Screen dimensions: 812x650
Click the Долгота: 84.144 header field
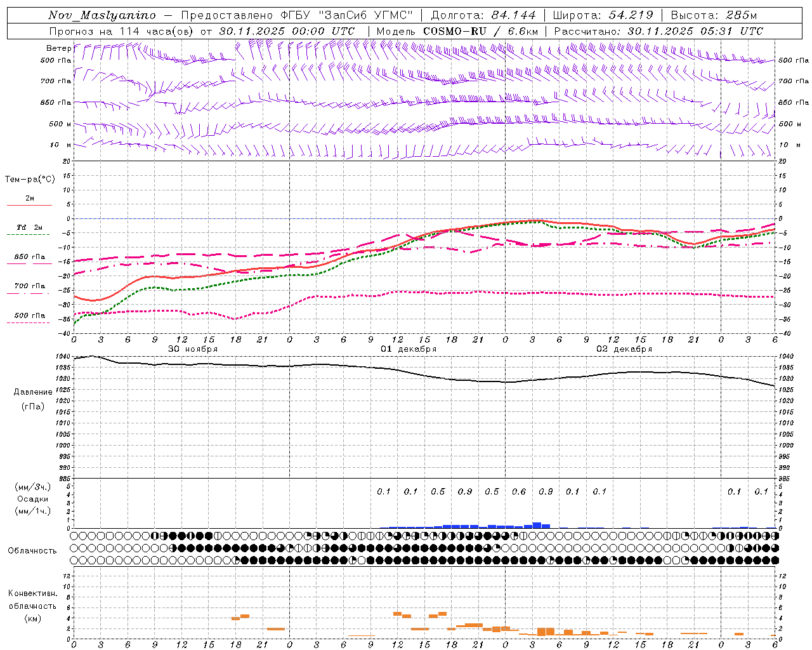point(483,15)
